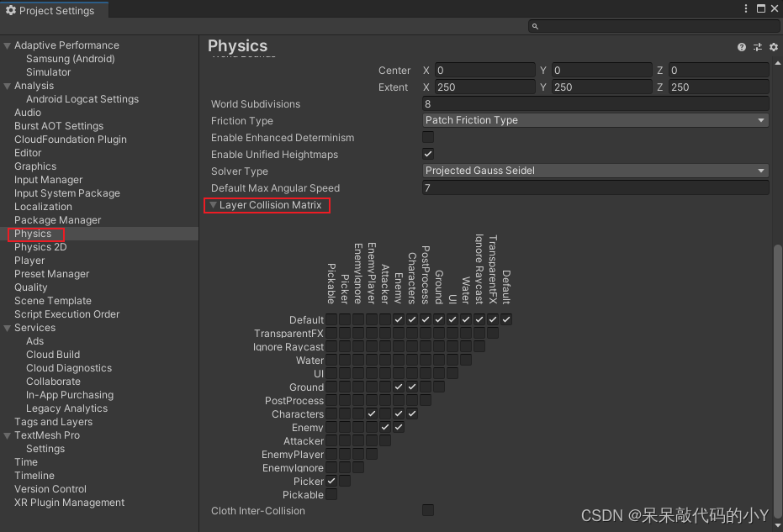Toggle the Cloth Inter-Collision checkbox
The image size is (783, 532).
pyautogui.click(x=428, y=510)
